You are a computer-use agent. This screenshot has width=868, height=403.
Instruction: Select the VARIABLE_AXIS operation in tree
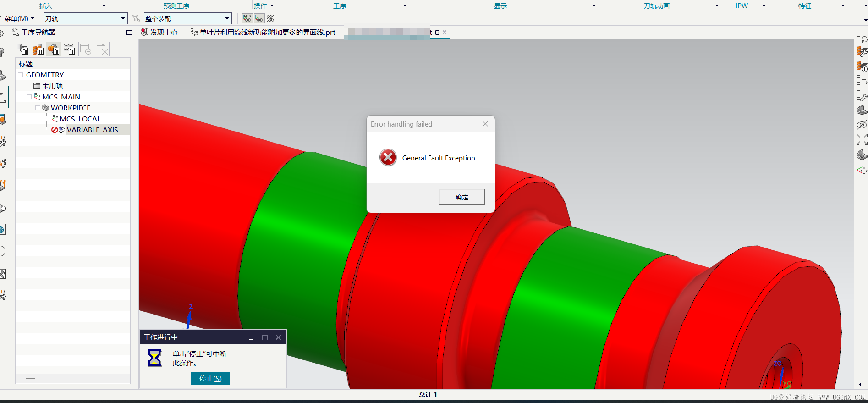click(96, 130)
